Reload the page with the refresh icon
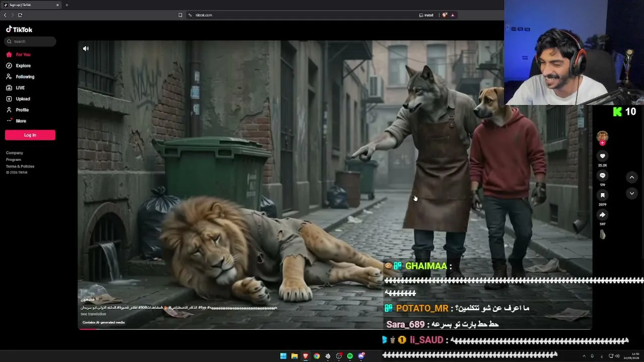 (20, 15)
